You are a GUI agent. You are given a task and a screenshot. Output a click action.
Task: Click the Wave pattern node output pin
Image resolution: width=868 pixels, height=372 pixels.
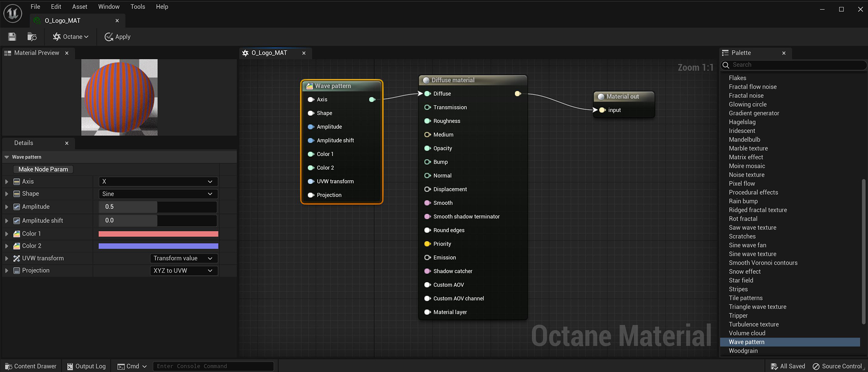tap(372, 100)
